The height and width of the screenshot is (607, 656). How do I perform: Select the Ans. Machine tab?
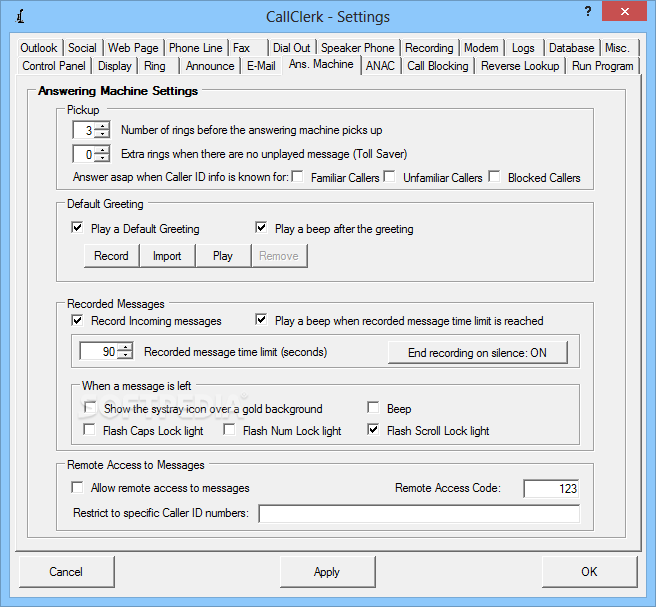(x=321, y=64)
